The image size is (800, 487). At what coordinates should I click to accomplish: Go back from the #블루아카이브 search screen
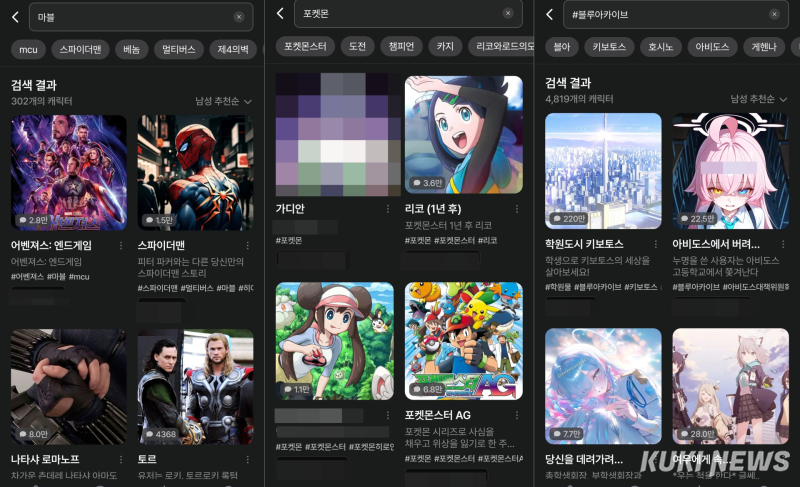(549, 14)
